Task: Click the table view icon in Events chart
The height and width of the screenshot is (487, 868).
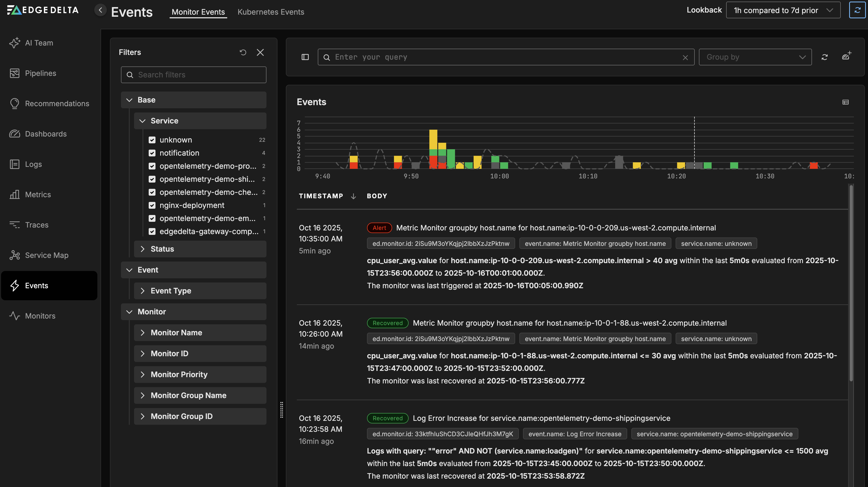Action: point(845,102)
